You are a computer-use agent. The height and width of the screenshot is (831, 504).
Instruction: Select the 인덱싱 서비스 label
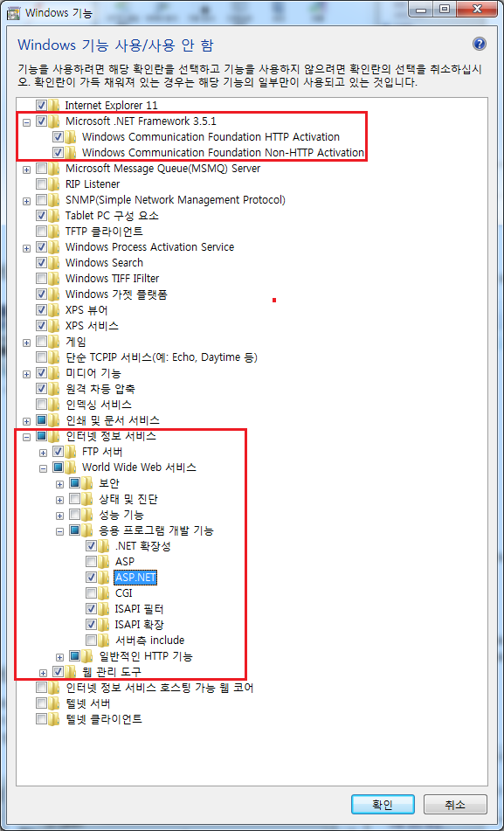pos(99,405)
